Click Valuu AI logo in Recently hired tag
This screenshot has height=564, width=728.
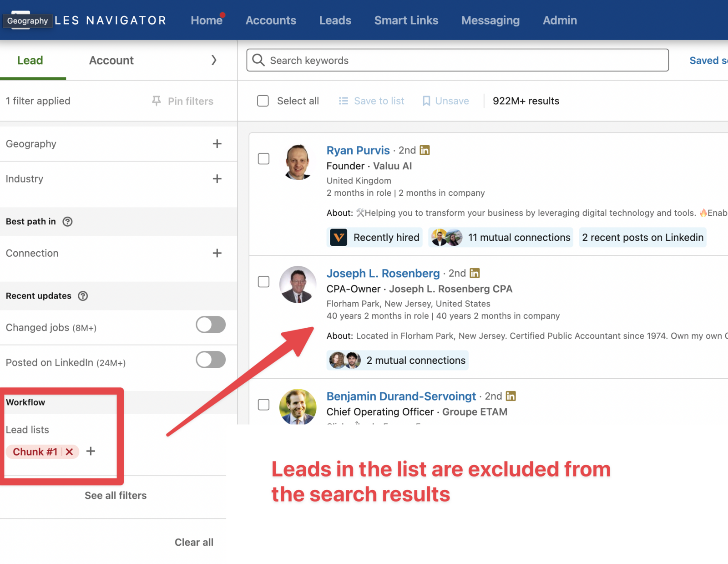(x=339, y=237)
